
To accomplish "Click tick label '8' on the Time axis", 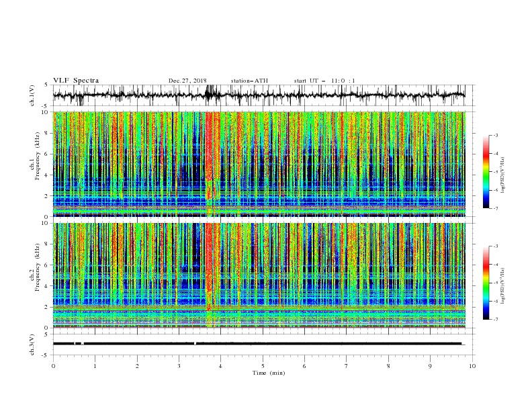I will pyautogui.click(x=388, y=366).
